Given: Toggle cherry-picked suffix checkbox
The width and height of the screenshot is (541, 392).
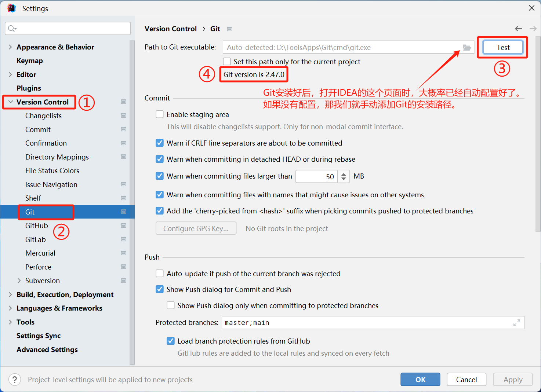Looking at the screenshot, I should point(160,211).
